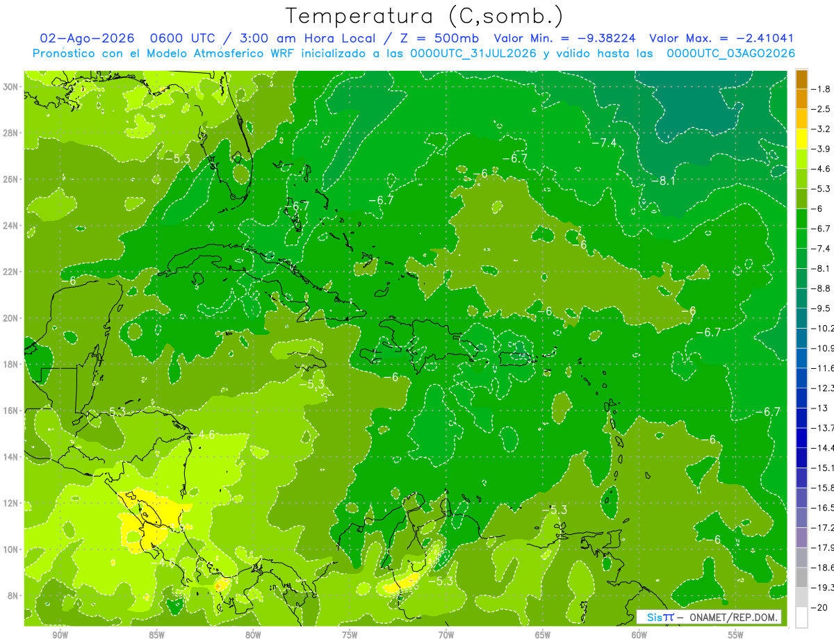
Task: Click the '-10.2' color scale label
Action: 821,328
